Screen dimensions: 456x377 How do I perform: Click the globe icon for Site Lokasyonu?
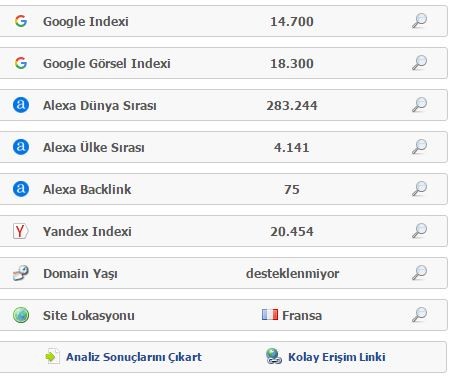click(x=21, y=315)
